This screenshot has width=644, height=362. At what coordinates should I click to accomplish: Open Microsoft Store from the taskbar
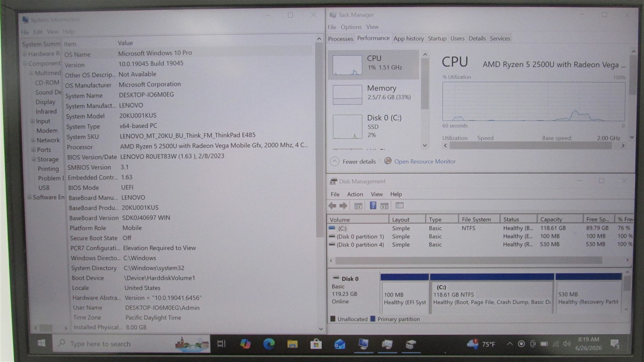[x=316, y=344]
